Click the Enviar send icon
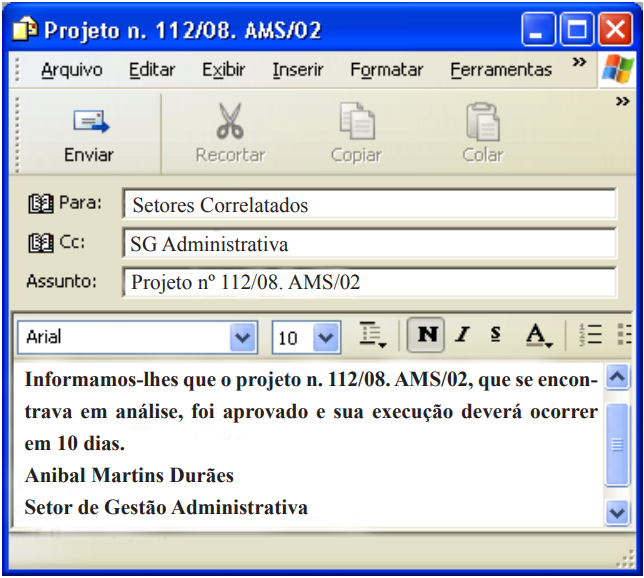Image resolution: width=644 pixels, height=578 pixels. (89, 123)
